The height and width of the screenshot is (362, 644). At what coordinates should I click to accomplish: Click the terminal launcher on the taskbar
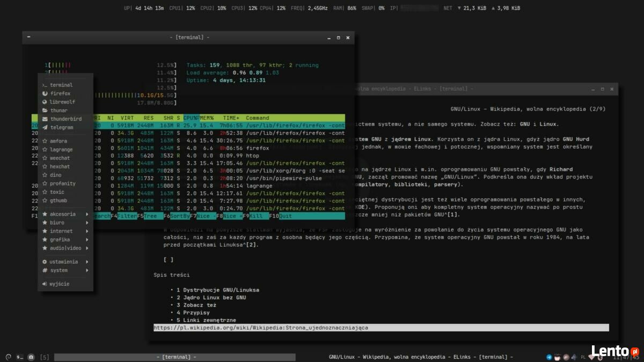pyautogui.click(x=19, y=357)
